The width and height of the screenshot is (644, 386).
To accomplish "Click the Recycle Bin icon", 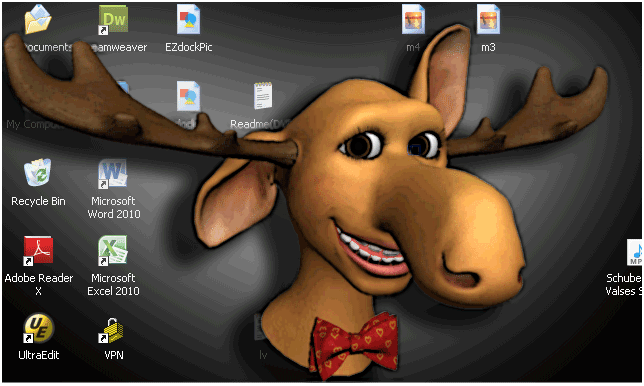I will pos(38,172).
